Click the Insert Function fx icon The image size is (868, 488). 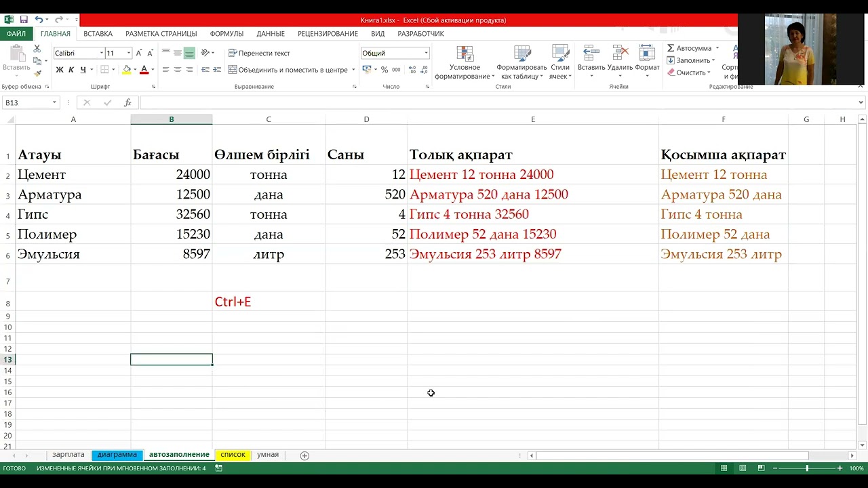pyautogui.click(x=127, y=103)
